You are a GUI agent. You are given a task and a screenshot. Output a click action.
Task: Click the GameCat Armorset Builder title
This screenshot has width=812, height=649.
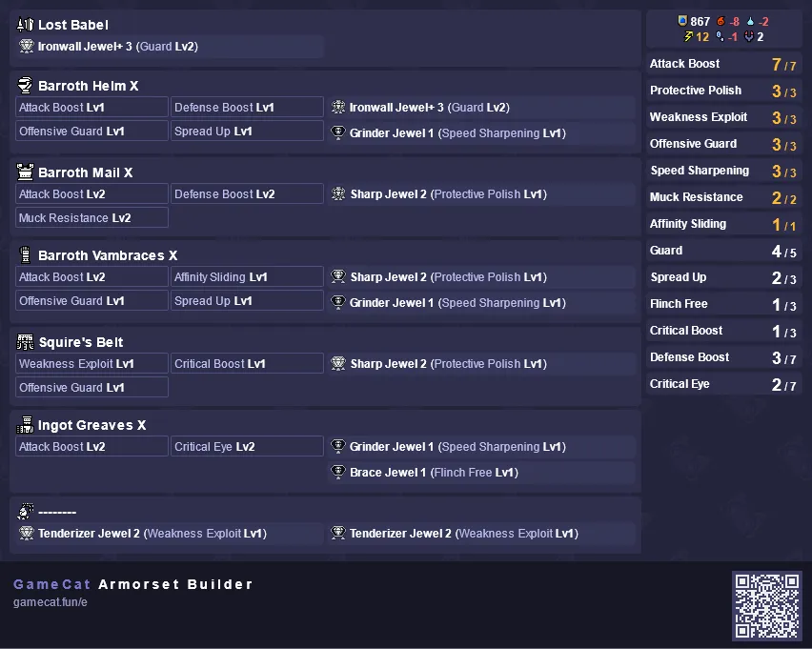pyautogui.click(x=133, y=584)
